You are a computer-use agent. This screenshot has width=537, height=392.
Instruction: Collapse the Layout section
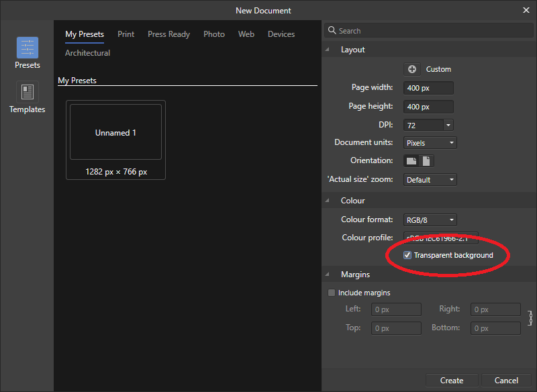coord(327,49)
